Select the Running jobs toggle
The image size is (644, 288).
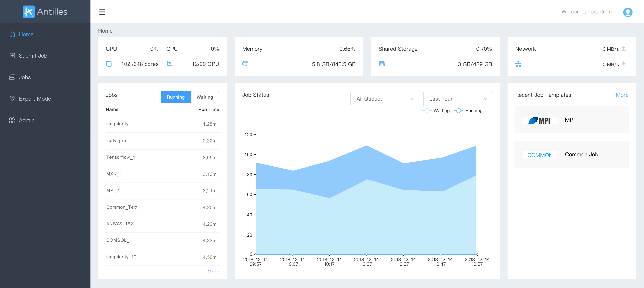point(176,97)
